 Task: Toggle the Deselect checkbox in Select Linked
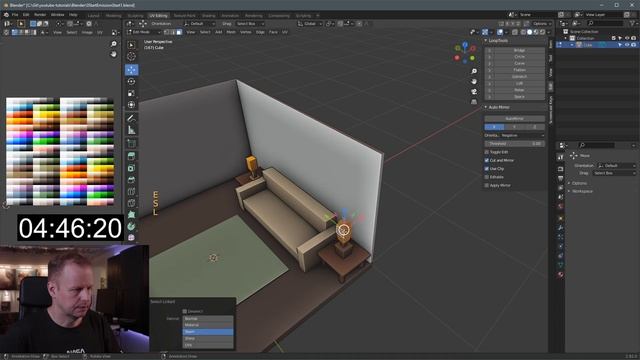(185, 311)
